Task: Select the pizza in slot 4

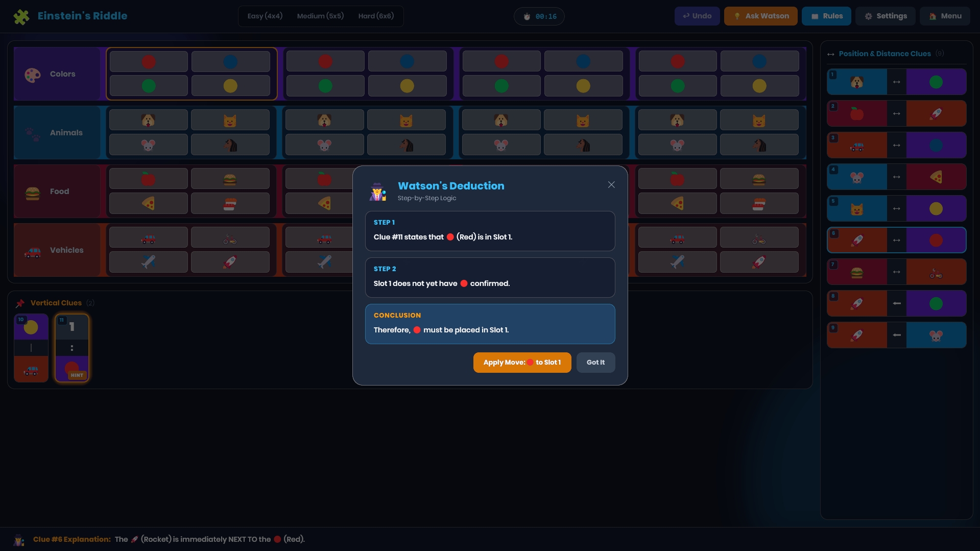Action: pos(677,203)
